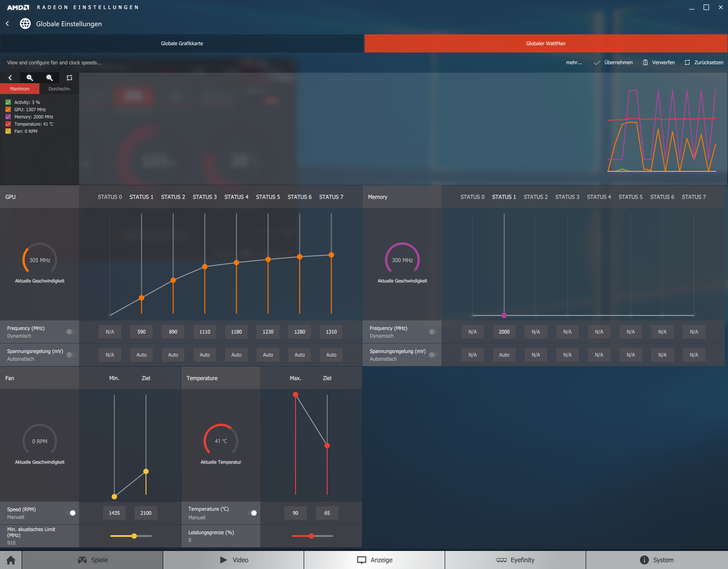Viewport: 728px width, 569px height.
Task: Select GPU STATUS 4 column header
Action: click(236, 197)
